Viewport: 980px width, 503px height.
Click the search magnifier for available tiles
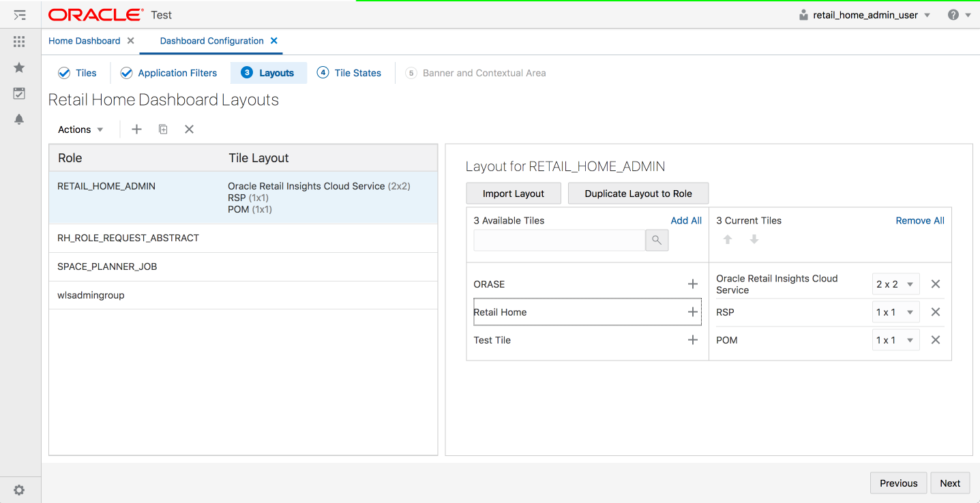657,240
